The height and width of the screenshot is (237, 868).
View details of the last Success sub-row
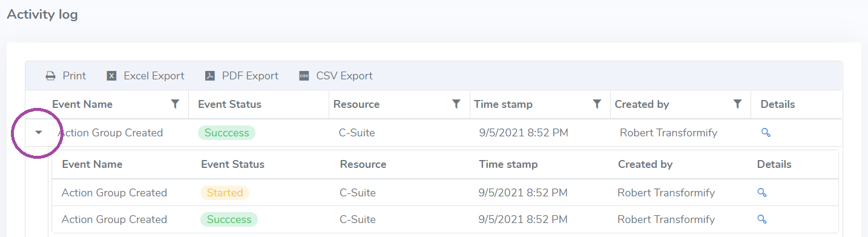coord(762,219)
